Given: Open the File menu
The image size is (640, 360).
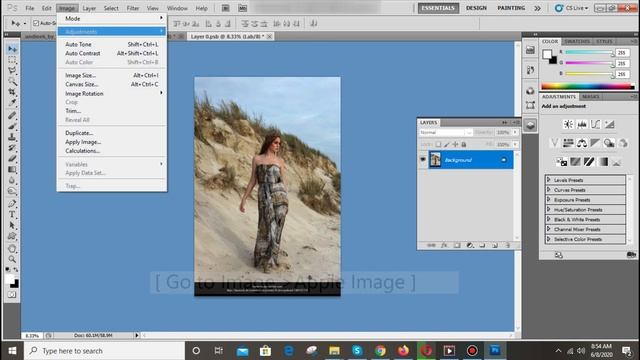Looking at the screenshot, I should click(30, 8).
